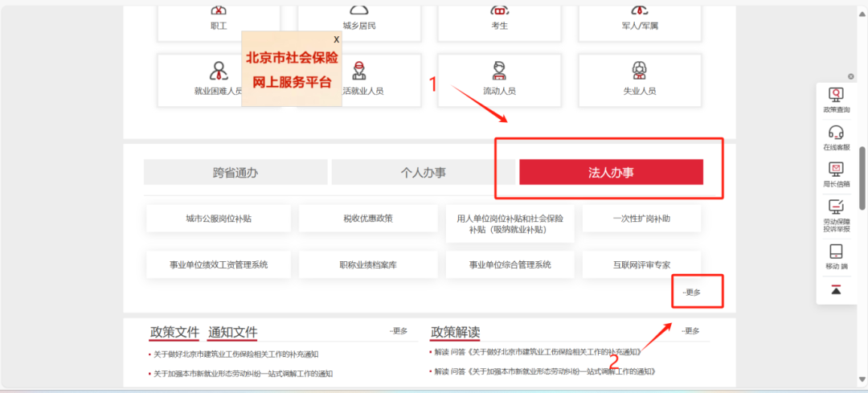Open the 北京市社会保险网上服务平台 popup banner
Screen dimensions: 868x393
292,68
